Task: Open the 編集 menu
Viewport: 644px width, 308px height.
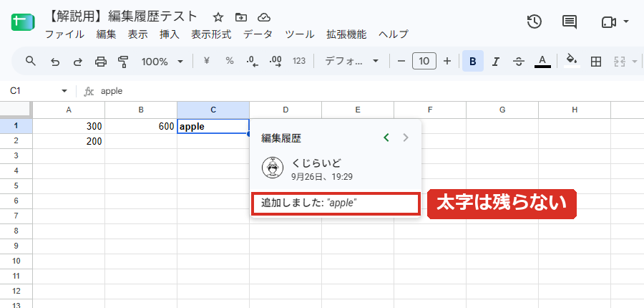Action: pyautogui.click(x=107, y=34)
